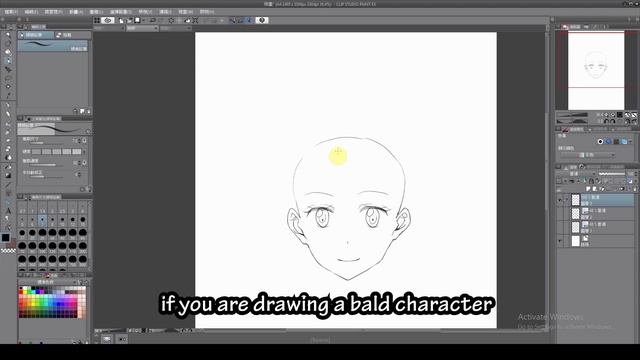This screenshot has height=360, width=640.
Task: Adjust the brush density stepper arrows
Action: [x=79, y=163]
